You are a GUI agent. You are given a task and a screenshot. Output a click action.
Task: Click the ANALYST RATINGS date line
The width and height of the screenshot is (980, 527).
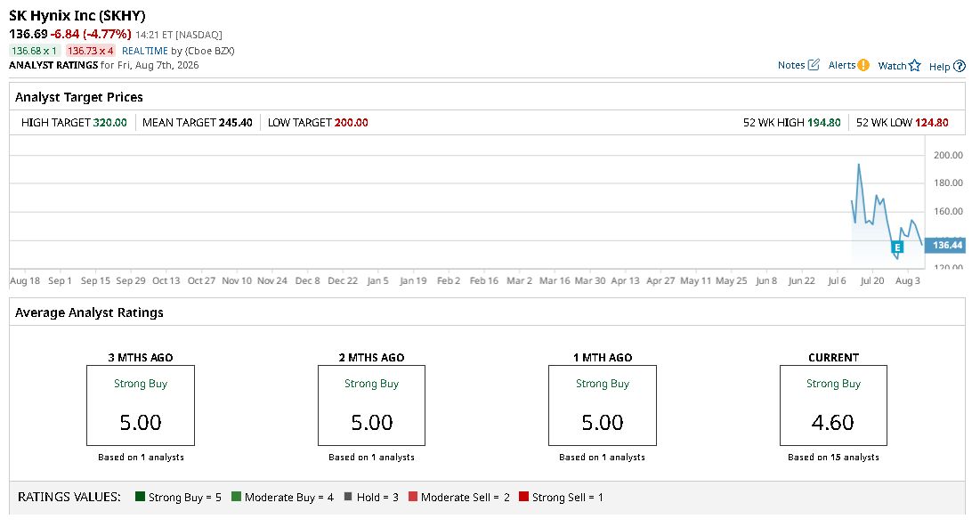pyautogui.click(x=104, y=65)
